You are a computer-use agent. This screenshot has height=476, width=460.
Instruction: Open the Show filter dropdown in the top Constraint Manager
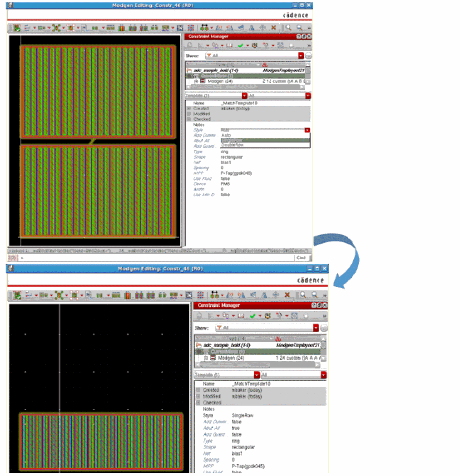pyautogui.click(x=301, y=55)
